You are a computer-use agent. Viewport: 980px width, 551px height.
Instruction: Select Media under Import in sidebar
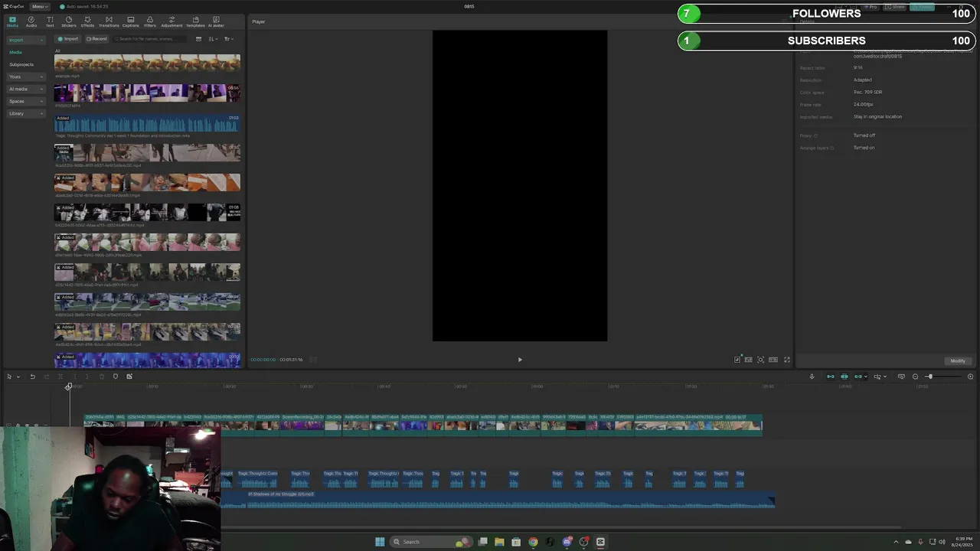click(x=15, y=52)
